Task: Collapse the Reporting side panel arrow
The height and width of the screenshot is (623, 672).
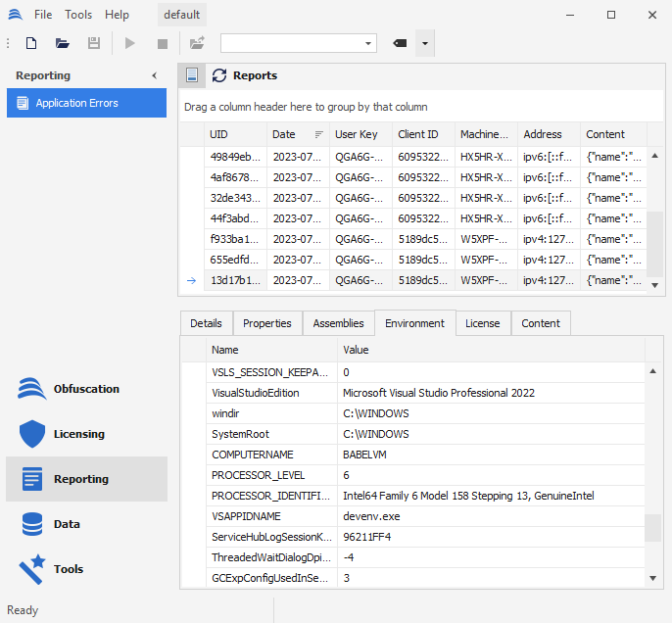Action: 154,75
